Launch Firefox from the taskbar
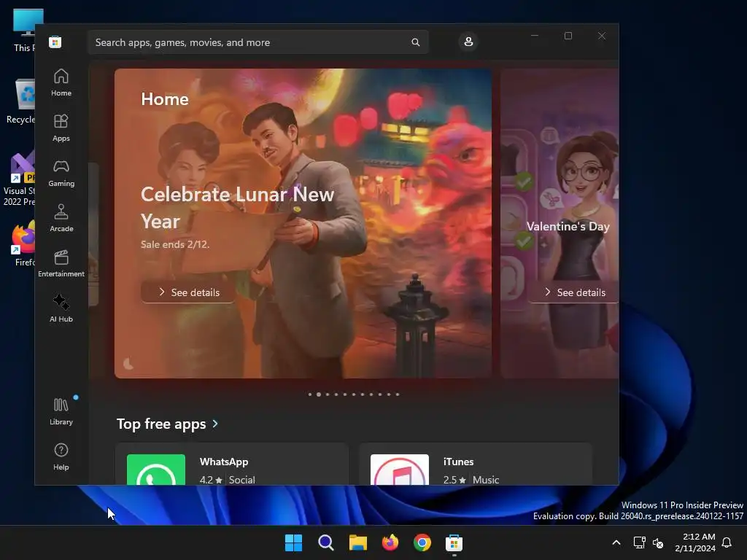Image resolution: width=747 pixels, height=560 pixels. coord(390,542)
